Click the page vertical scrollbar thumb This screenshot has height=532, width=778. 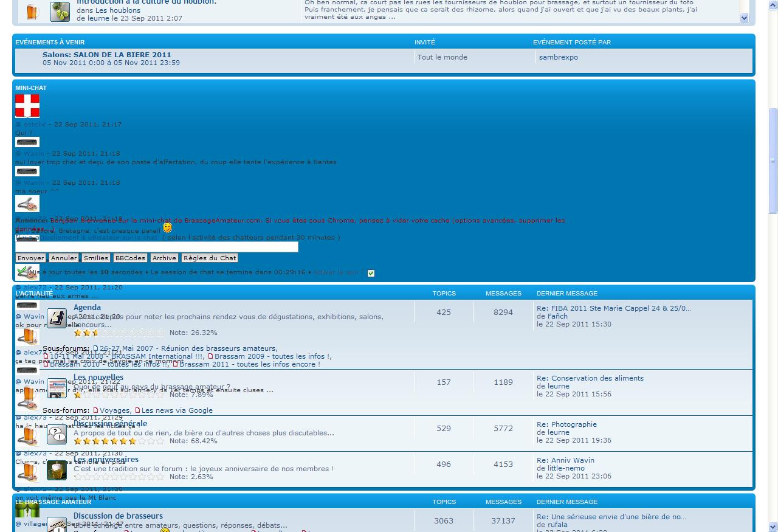[773, 161]
